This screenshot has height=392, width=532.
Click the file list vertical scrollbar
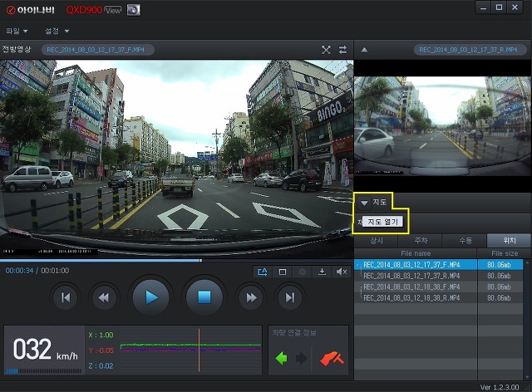(527, 319)
